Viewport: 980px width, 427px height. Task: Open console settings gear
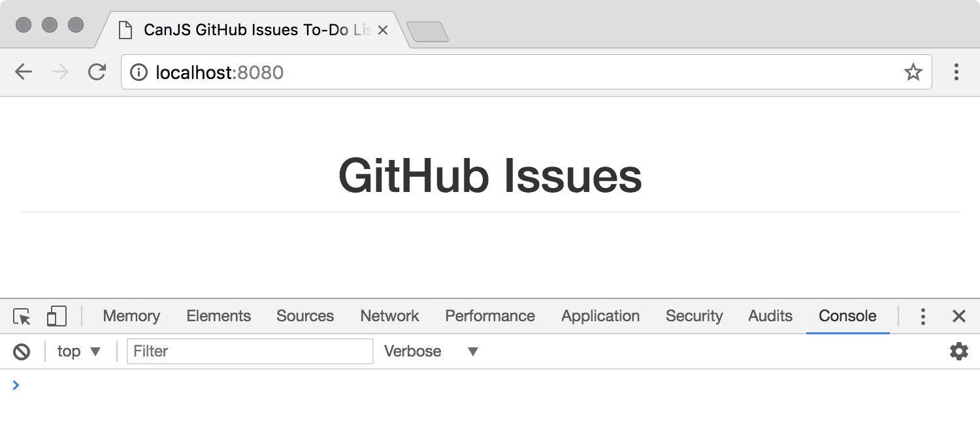pos(958,351)
